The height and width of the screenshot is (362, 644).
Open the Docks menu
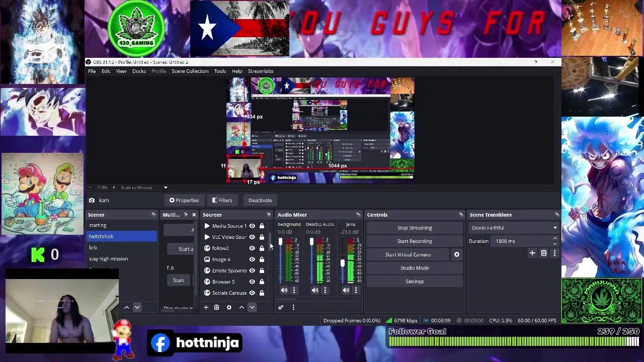[139, 71]
